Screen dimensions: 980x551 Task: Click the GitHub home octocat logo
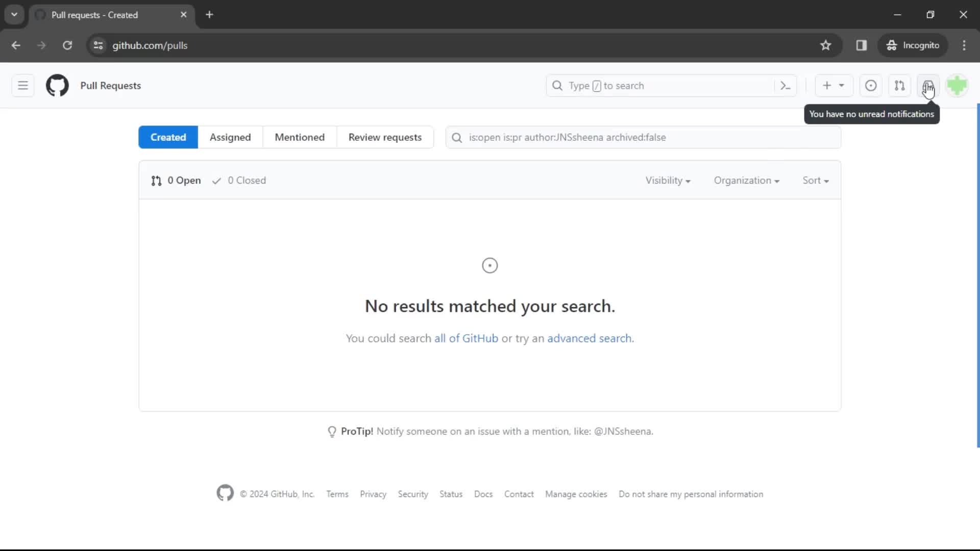pos(57,85)
